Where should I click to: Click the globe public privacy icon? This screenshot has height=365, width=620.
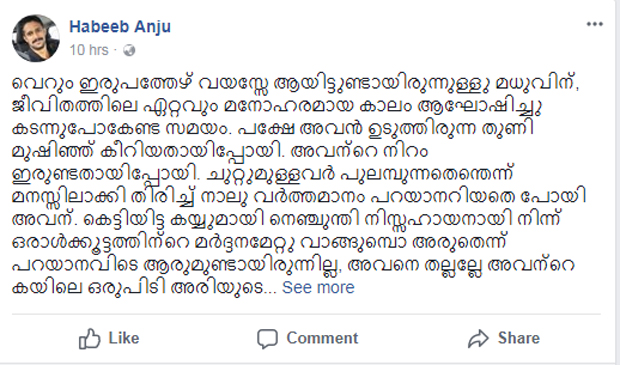point(129,50)
